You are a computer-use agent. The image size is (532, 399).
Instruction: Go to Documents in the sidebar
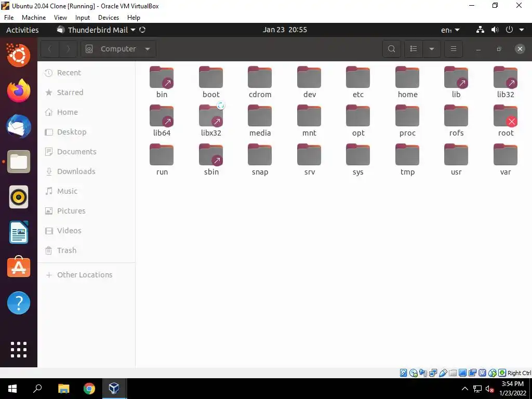pos(86,151)
